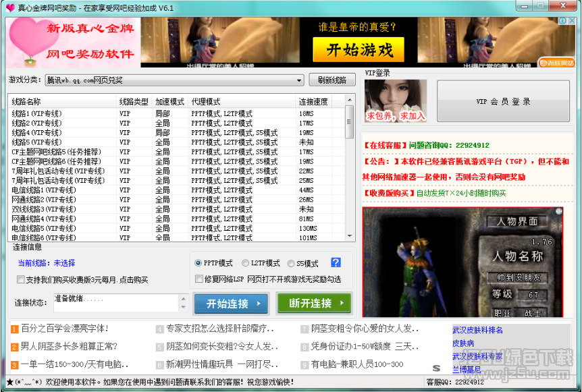
Task: Select row 双线线路3(VIP专线)
Action: [177, 210]
